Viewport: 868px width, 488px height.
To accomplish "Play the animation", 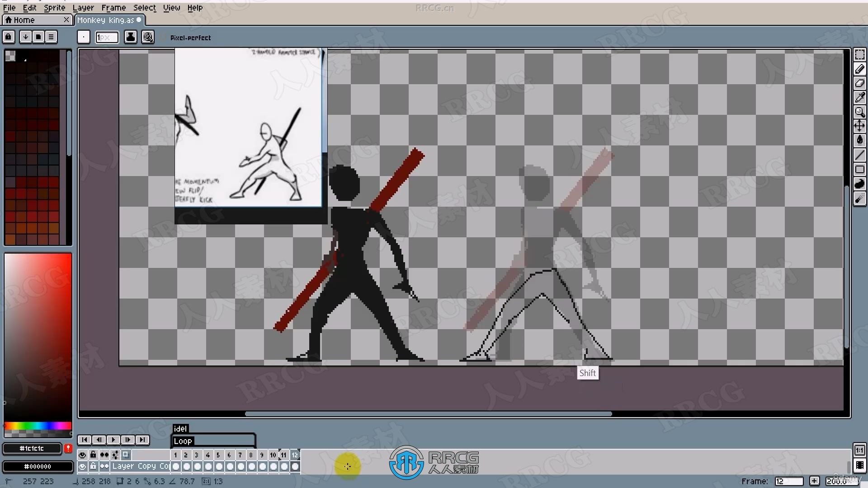I will coord(113,440).
